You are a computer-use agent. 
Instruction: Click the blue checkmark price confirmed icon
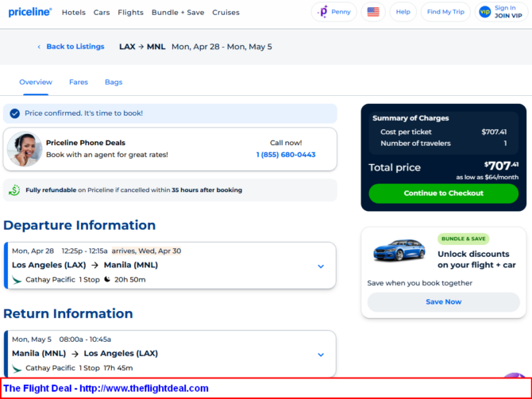[x=14, y=113]
